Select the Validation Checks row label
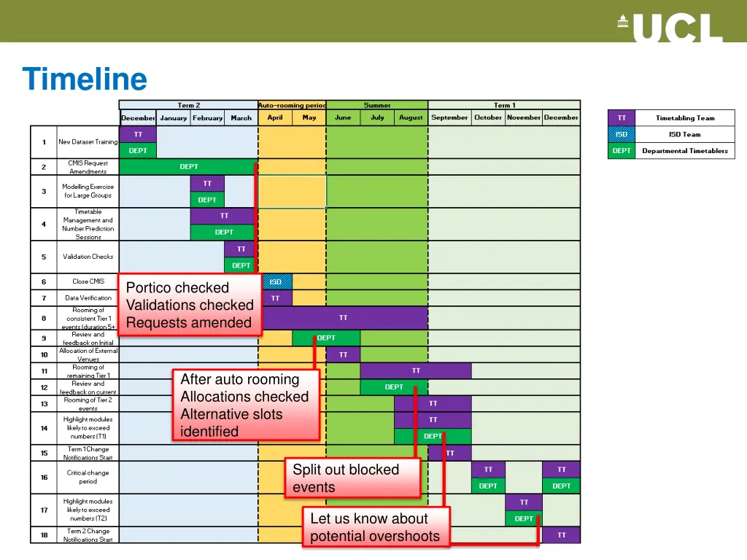747x560 pixels. [x=88, y=257]
